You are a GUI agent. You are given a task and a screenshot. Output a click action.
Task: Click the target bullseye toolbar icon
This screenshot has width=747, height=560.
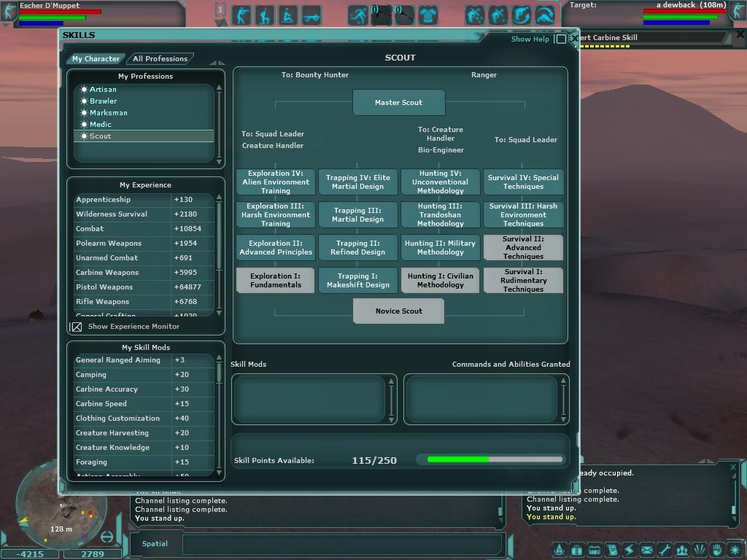[427, 16]
